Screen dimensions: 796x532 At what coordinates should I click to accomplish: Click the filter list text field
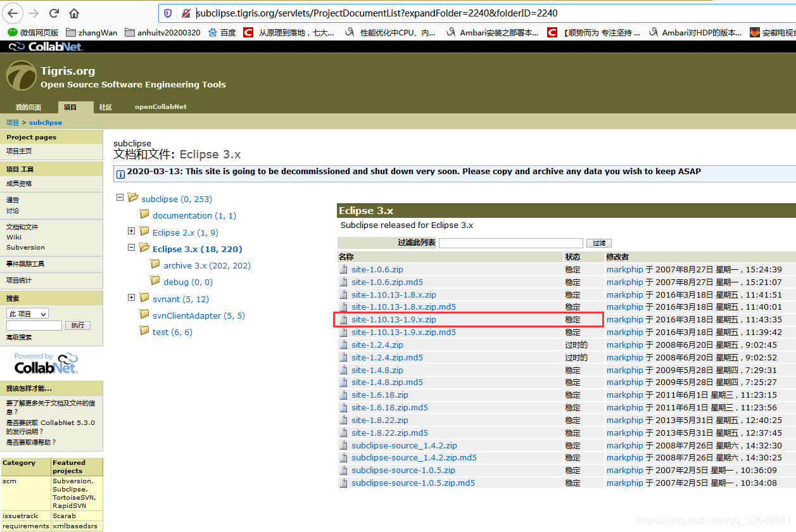point(510,243)
